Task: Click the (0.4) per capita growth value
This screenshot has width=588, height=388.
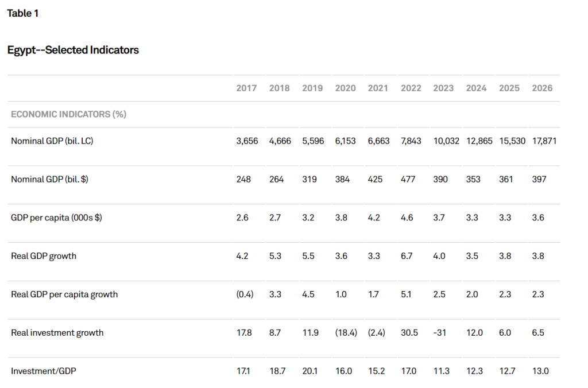Action: click(x=245, y=294)
